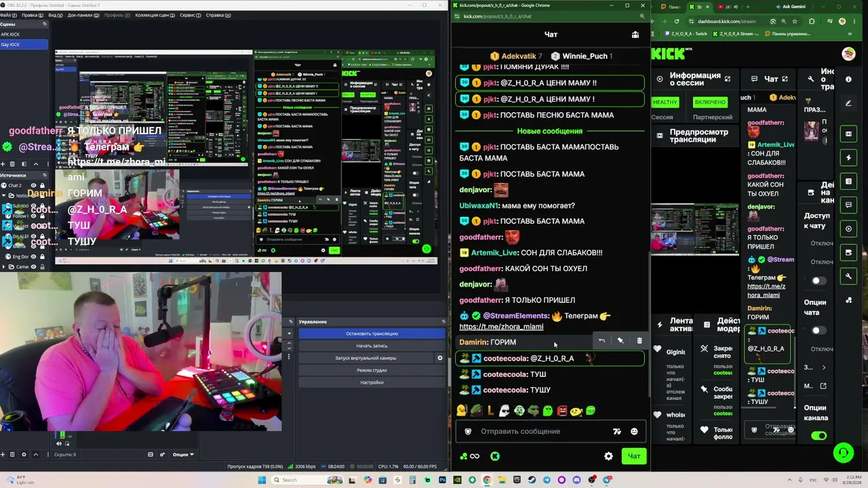Toggle visibility eye of the Chat 2 source

click(33, 186)
